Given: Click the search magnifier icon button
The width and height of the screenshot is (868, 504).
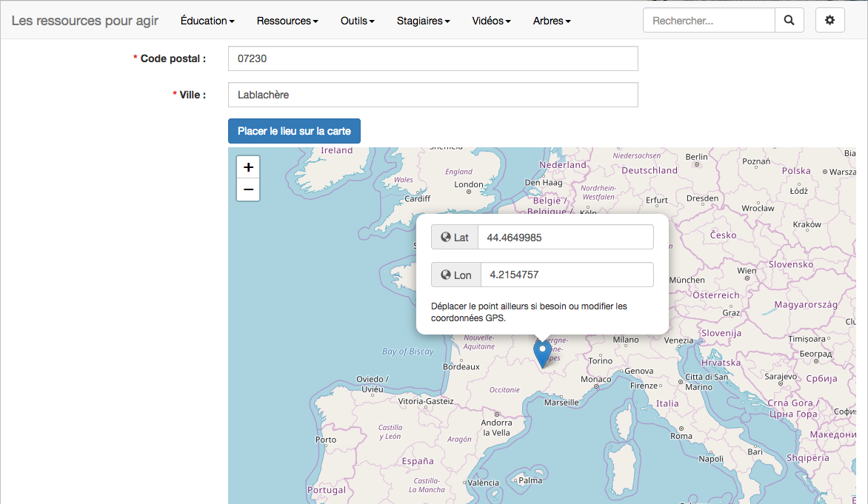Looking at the screenshot, I should (x=789, y=21).
